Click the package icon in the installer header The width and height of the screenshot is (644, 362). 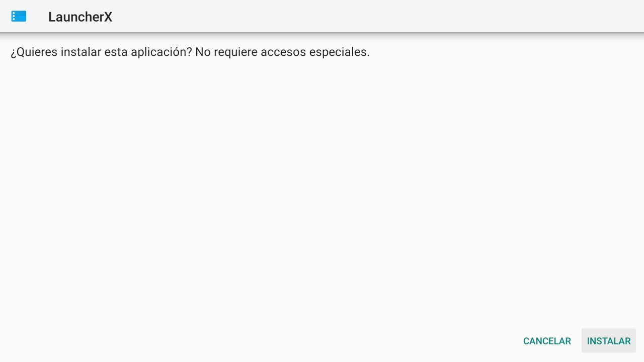tap(19, 17)
